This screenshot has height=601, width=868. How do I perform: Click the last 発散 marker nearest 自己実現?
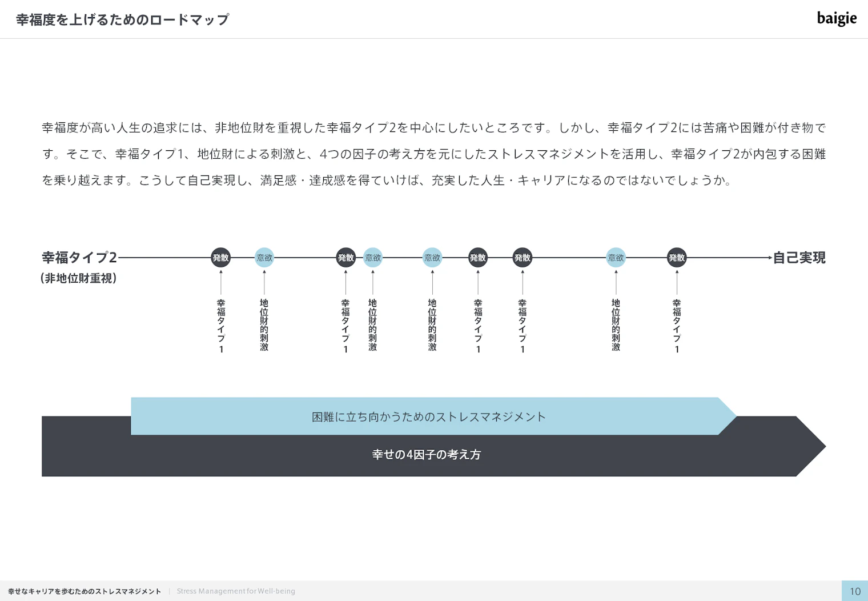tap(677, 258)
